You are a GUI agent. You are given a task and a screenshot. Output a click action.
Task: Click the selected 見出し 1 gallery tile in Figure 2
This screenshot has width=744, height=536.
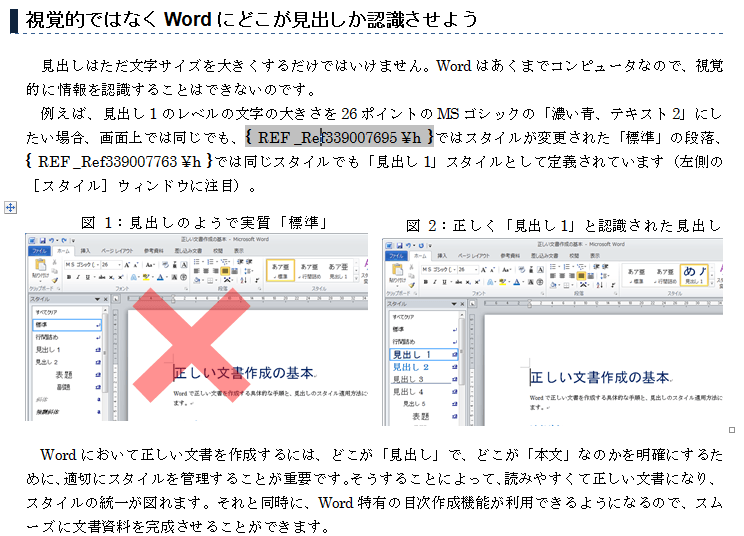pyautogui.click(x=694, y=275)
